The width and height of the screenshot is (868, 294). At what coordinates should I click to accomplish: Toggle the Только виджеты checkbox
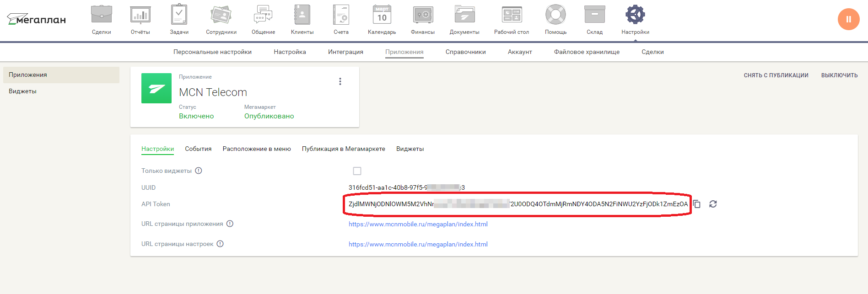click(x=357, y=171)
